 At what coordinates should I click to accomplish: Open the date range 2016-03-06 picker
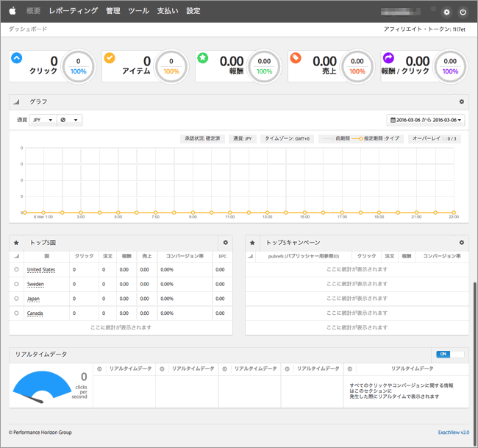point(426,120)
